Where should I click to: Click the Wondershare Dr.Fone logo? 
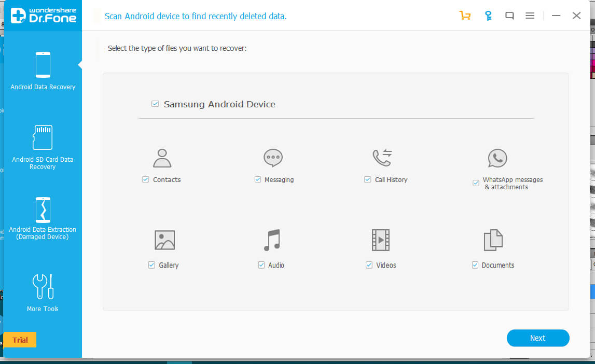click(x=43, y=16)
